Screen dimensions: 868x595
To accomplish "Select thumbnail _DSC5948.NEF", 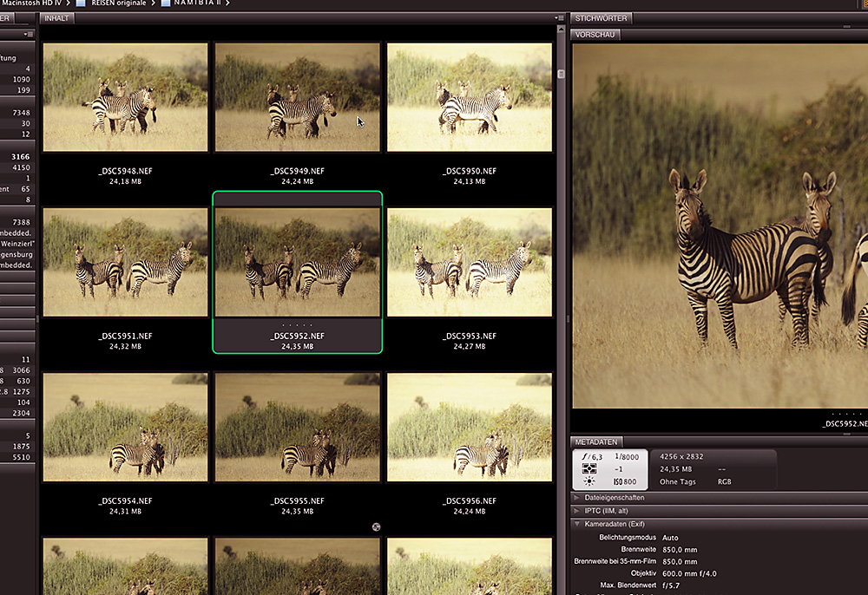I will (126, 97).
